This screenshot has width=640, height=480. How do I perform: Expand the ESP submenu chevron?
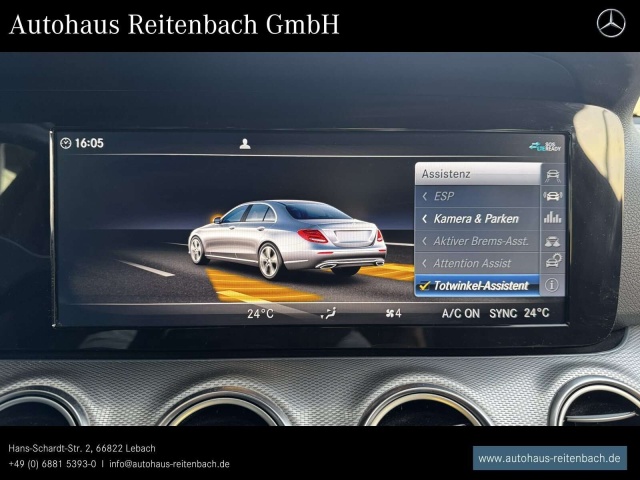point(424,196)
